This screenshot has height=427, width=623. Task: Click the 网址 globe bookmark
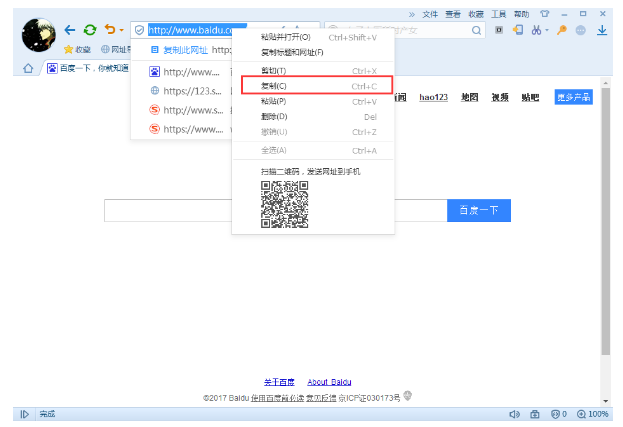point(116,49)
